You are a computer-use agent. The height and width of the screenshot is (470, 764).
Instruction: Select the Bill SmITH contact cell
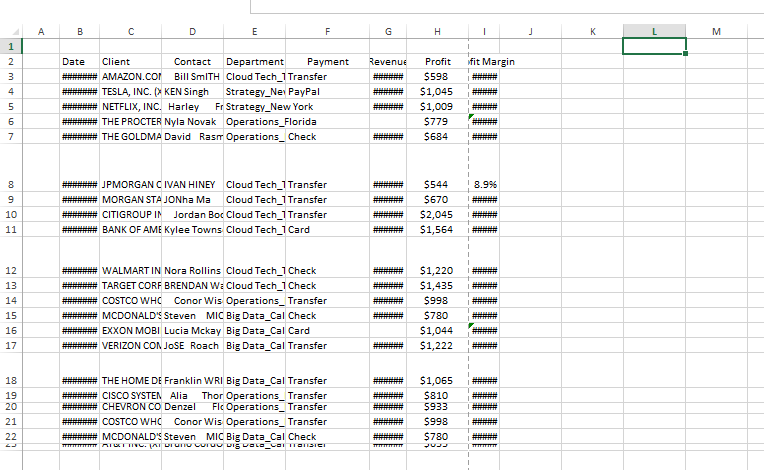(192, 77)
